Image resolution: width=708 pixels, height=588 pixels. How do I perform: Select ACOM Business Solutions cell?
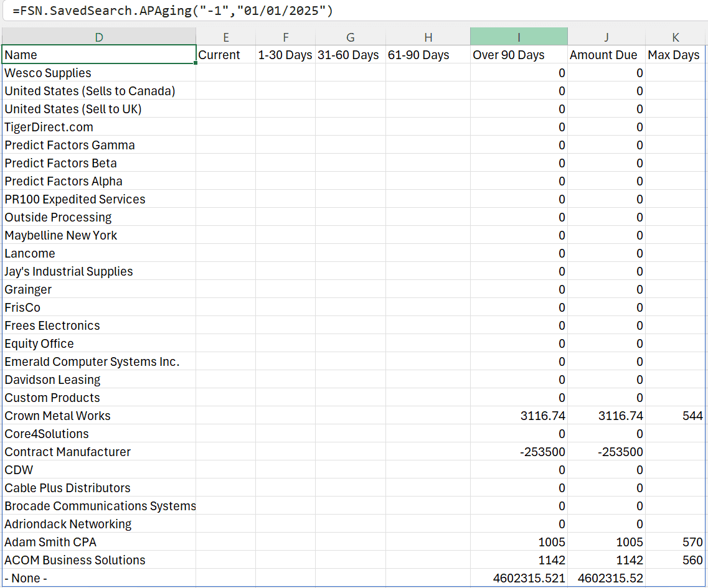coord(99,560)
